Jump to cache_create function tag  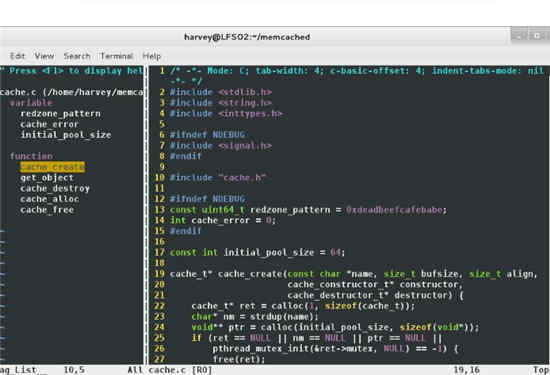(x=52, y=167)
